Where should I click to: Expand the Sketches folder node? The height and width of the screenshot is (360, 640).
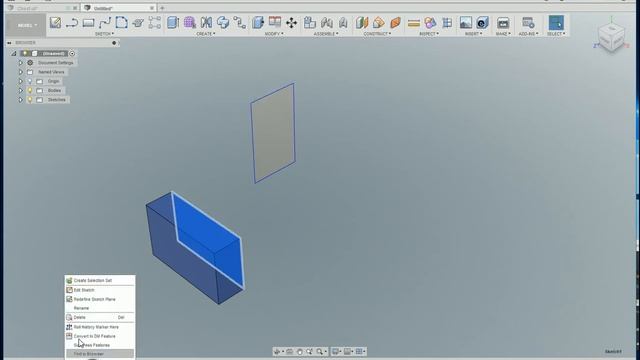pyautogui.click(x=20, y=100)
